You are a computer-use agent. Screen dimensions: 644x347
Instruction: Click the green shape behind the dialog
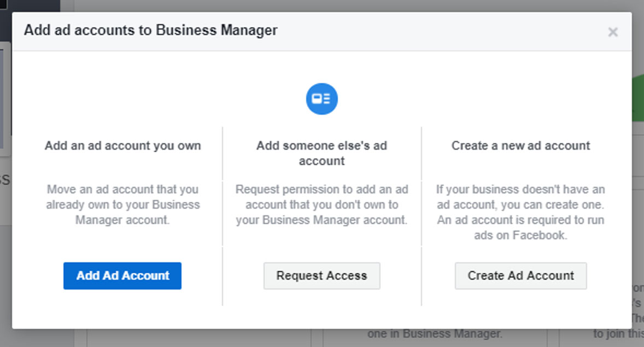637,98
